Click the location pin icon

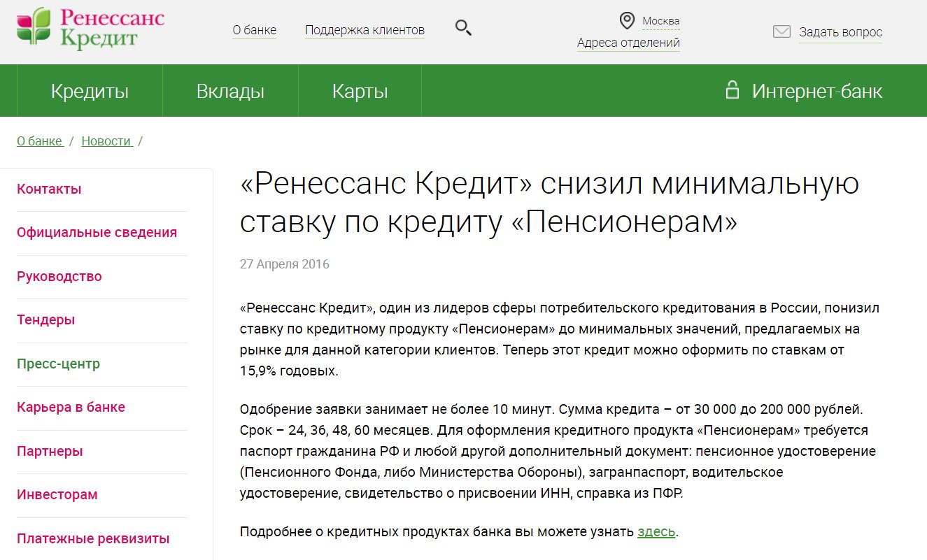[627, 20]
